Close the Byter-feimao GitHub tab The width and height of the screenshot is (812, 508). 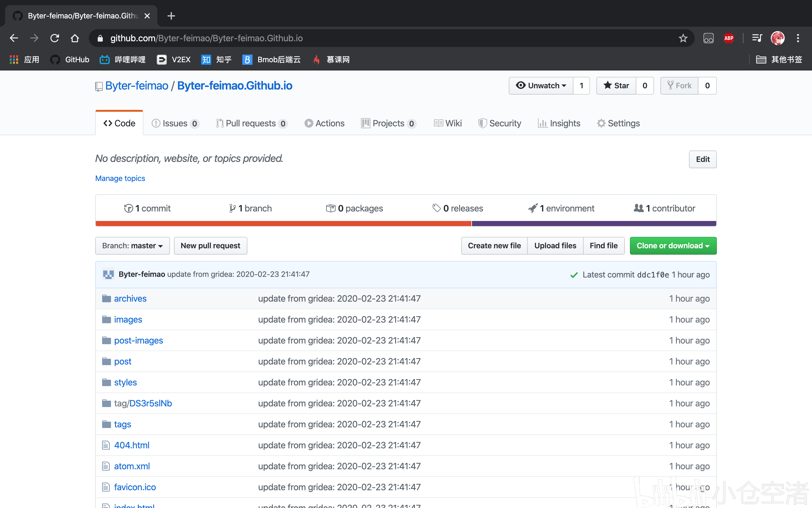coord(147,16)
